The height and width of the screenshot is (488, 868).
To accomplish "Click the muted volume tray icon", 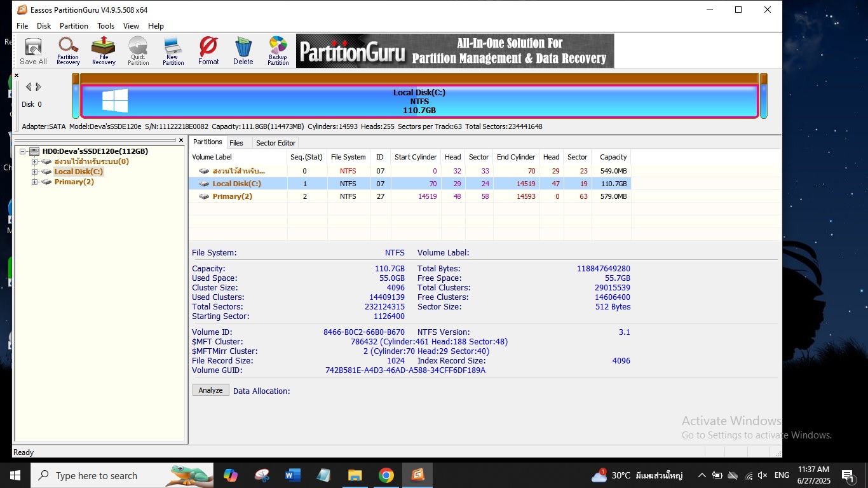I will pyautogui.click(x=763, y=475).
